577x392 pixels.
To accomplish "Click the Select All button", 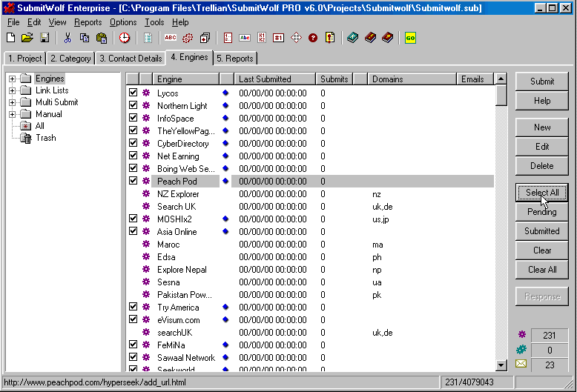I will tap(542, 193).
